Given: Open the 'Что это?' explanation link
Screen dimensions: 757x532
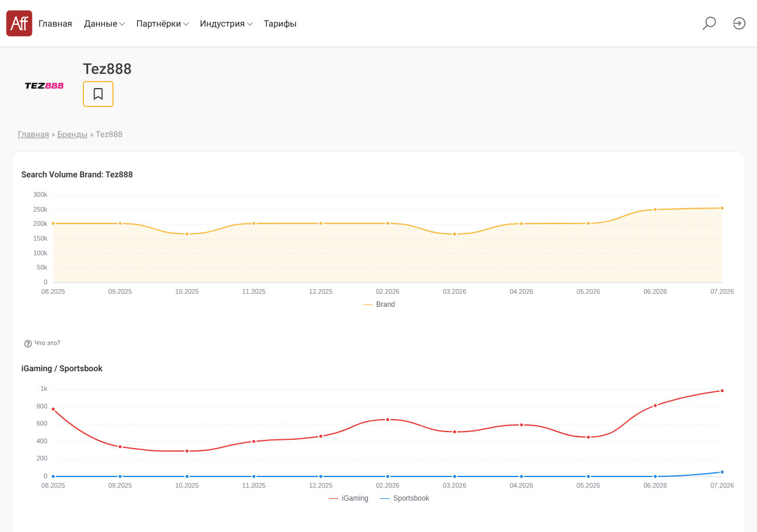Looking at the screenshot, I should click(x=47, y=343).
